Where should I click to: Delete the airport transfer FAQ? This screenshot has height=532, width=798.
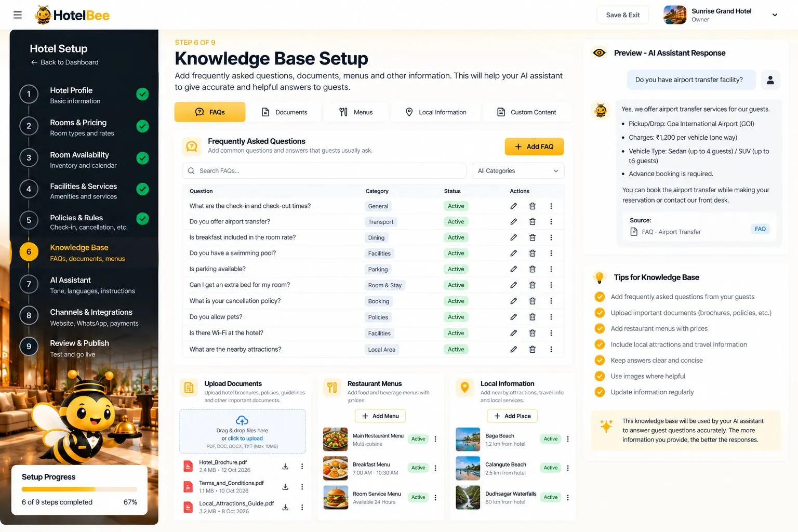[532, 222]
